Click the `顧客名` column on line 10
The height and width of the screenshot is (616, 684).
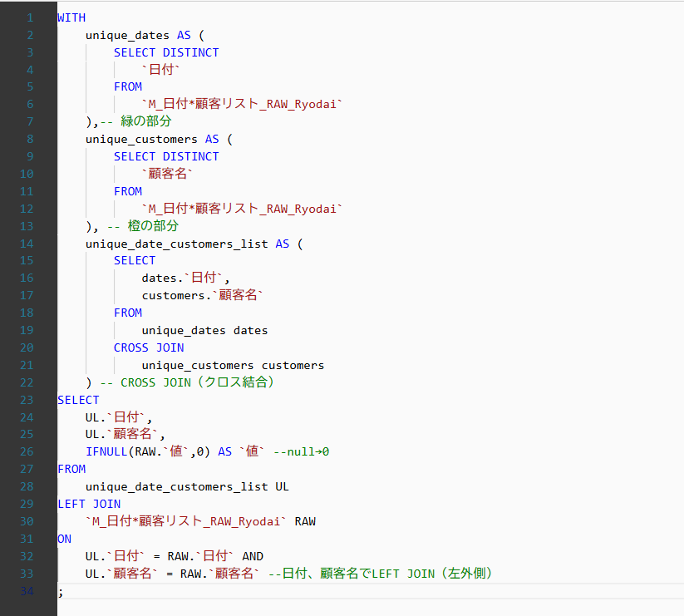tap(167, 174)
